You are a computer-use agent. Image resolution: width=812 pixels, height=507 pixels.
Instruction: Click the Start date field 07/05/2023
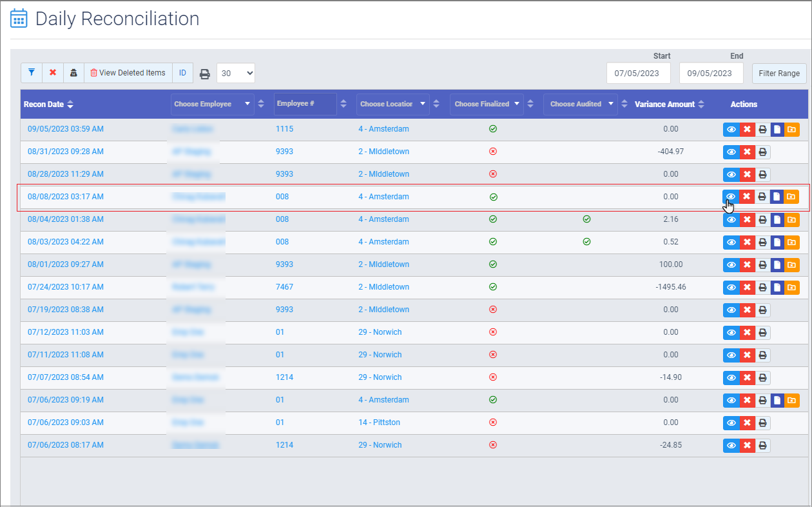[639, 73]
